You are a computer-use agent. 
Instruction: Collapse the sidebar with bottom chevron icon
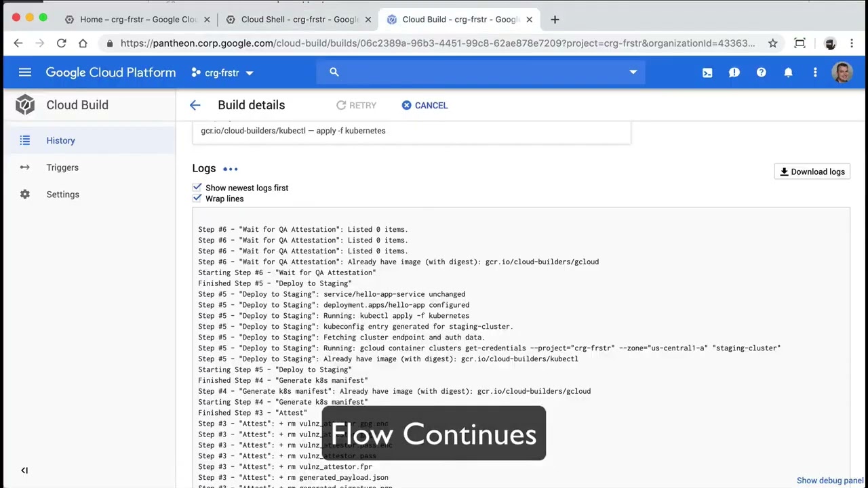coord(24,470)
